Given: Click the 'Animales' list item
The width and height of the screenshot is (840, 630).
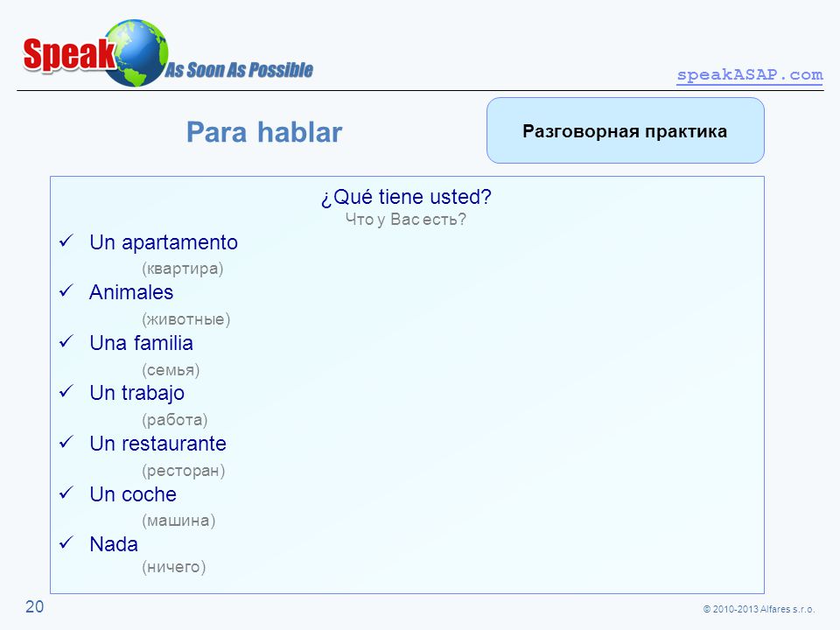Looking at the screenshot, I should pos(131,292).
